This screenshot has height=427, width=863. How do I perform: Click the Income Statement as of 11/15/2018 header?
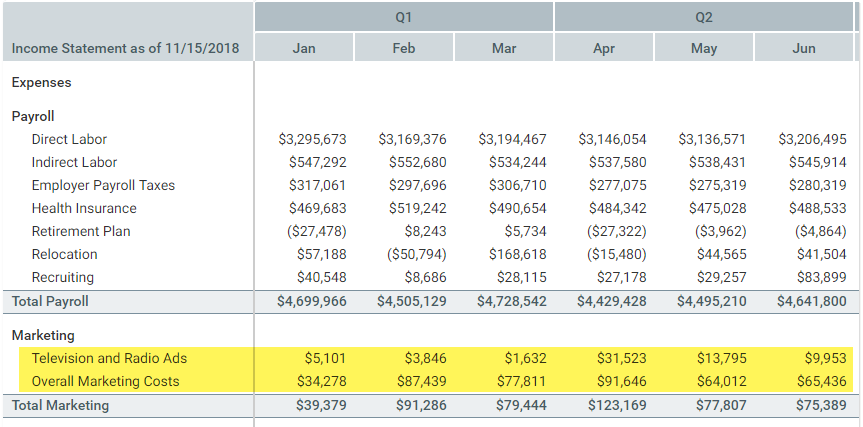tap(125, 48)
